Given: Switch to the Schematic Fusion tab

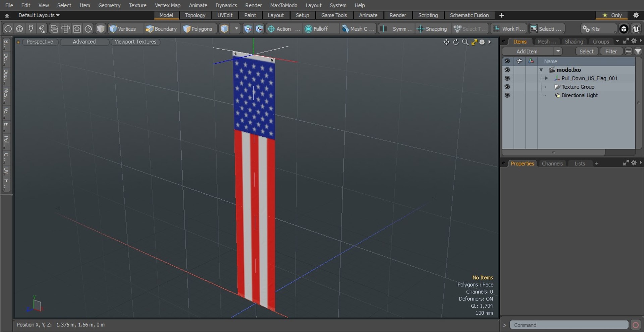Looking at the screenshot, I should click(469, 15).
